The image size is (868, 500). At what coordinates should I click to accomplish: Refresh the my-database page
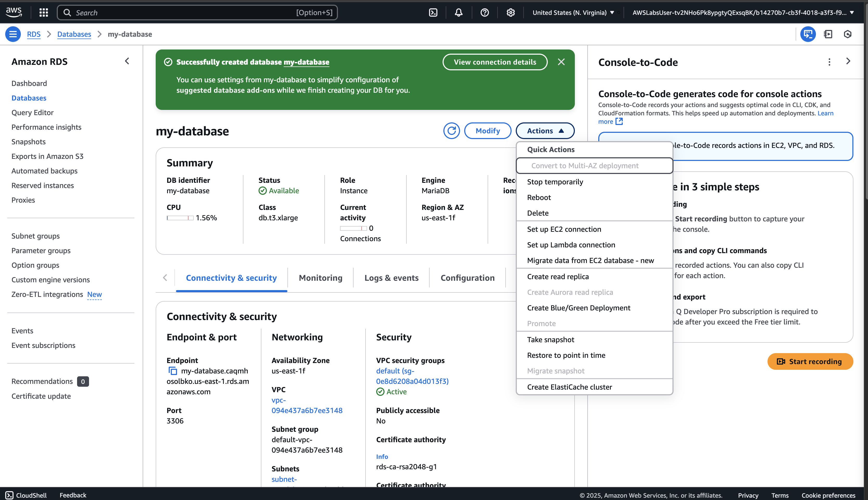pos(452,131)
